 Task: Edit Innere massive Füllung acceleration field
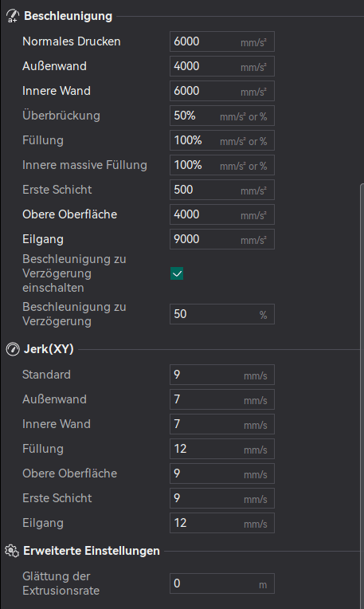(222, 165)
